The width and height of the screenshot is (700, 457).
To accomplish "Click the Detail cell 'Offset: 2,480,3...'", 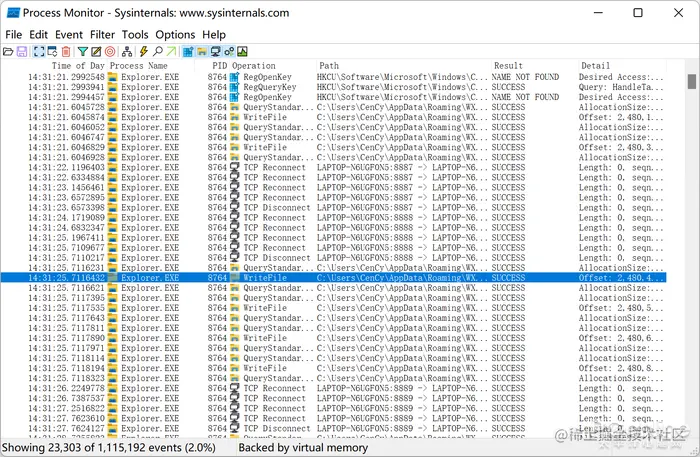I will [x=621, y=147].
